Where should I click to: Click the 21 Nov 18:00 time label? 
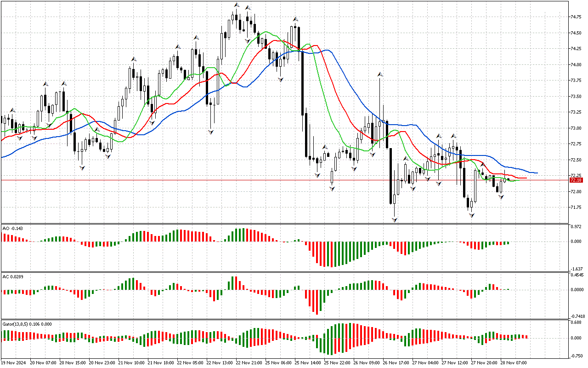[161, 363]
